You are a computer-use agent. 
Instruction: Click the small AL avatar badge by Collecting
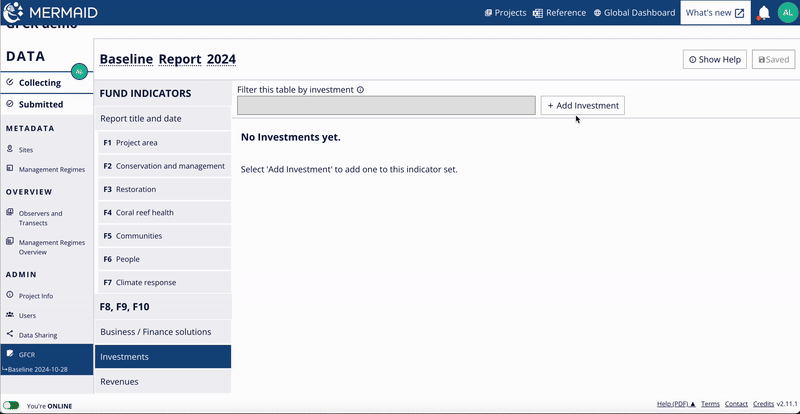coord(79,72)
